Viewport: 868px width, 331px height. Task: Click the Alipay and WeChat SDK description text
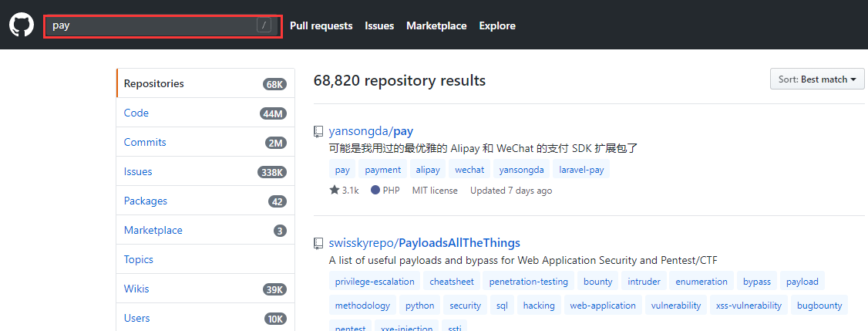coord(483,149)
